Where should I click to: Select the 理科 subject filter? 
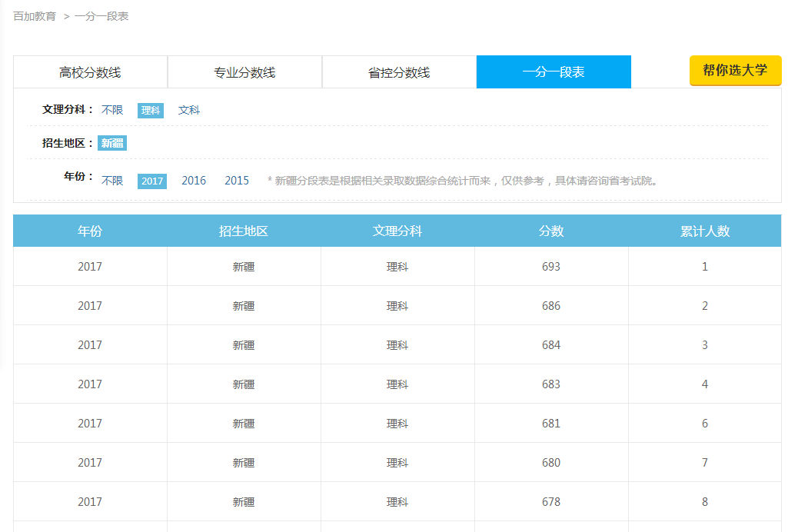(151, 110)
